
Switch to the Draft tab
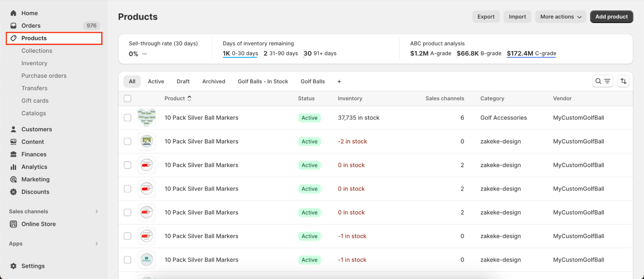tap(183, 82)
